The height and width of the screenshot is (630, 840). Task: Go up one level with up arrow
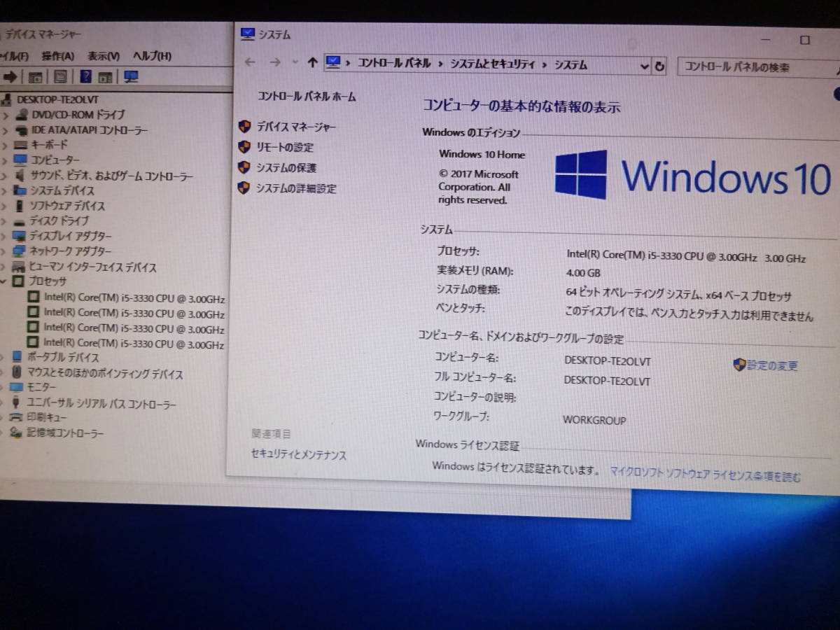pos(313,62)
